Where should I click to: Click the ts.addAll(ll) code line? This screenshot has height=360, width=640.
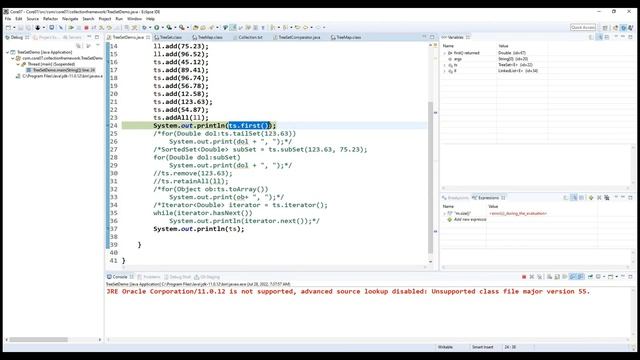(x=181, y=118)
